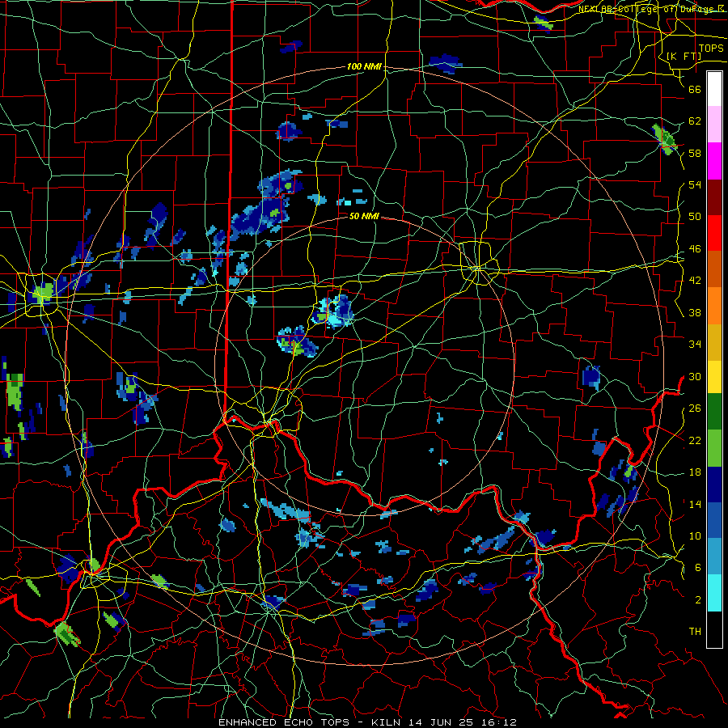Click the '46' legend value
The width and height of the screenshot is (728, 728).
(695, 249)
